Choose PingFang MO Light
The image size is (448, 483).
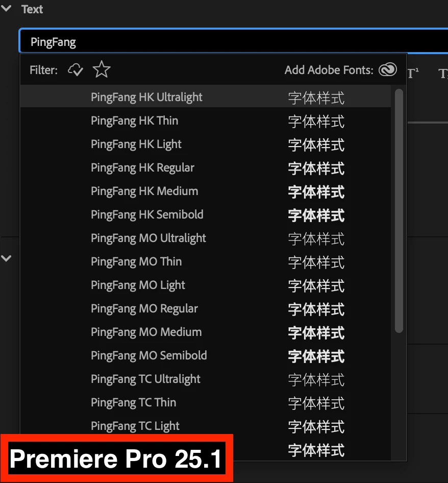click(205, 285)
